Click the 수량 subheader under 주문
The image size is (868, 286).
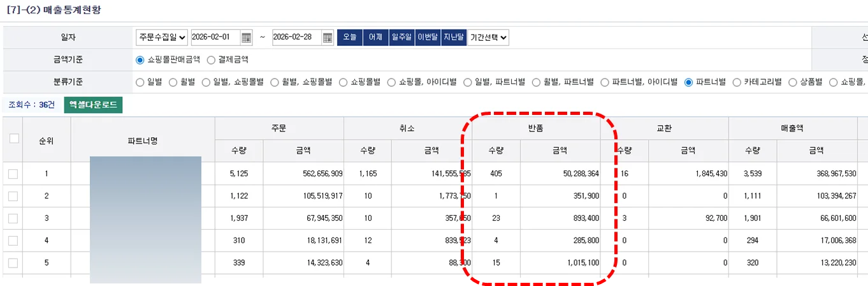coord(239,151)
